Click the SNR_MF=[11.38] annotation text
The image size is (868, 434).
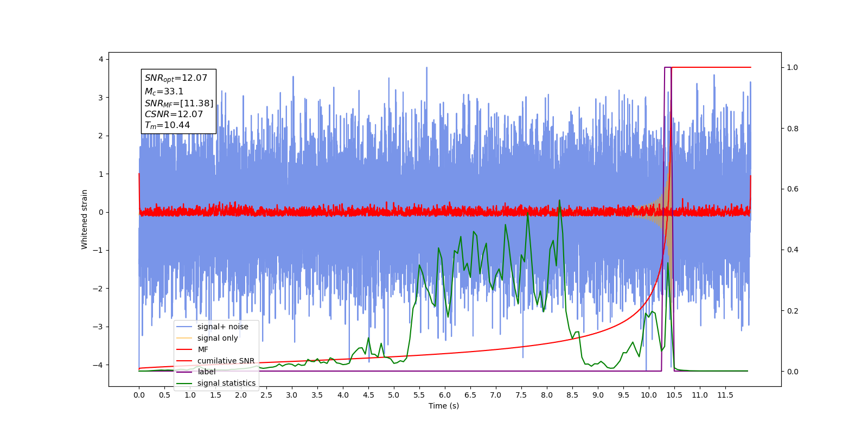tap(179, 103)
